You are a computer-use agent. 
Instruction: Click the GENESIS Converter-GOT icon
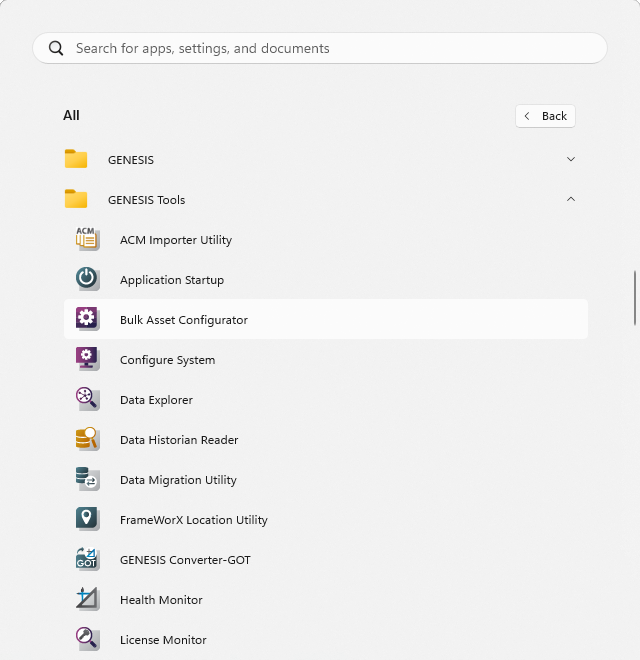[x=88, y=559]
